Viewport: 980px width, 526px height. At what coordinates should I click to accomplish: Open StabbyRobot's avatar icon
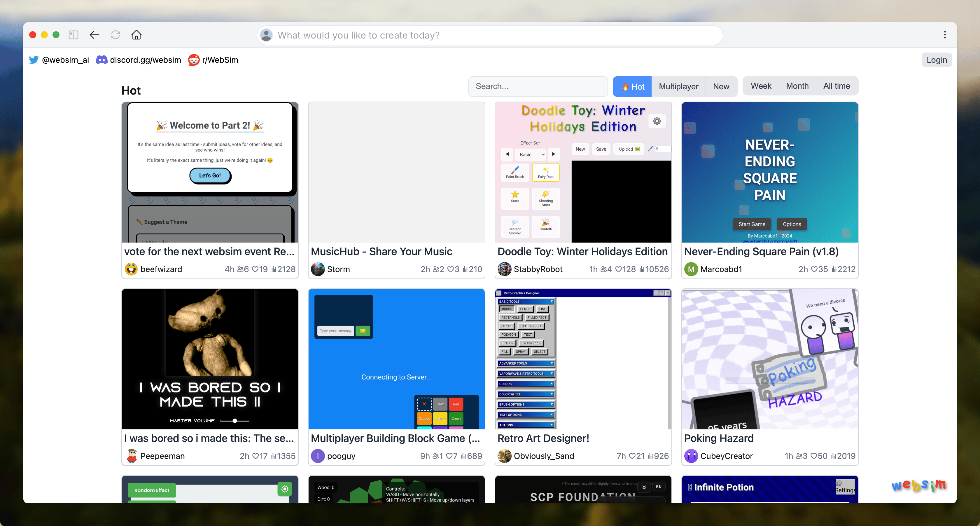coord(505,269)
